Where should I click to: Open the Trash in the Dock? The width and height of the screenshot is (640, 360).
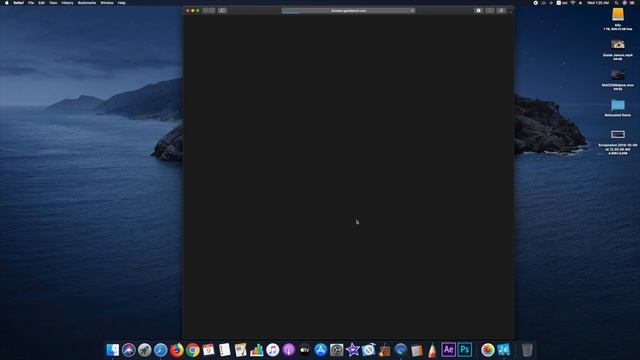527,350
